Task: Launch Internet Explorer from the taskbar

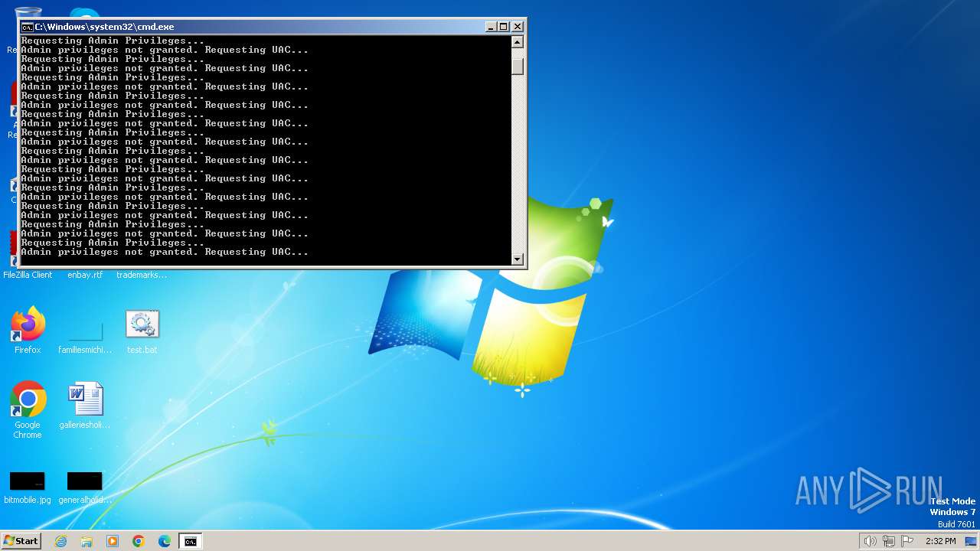Action: (60, 541)
